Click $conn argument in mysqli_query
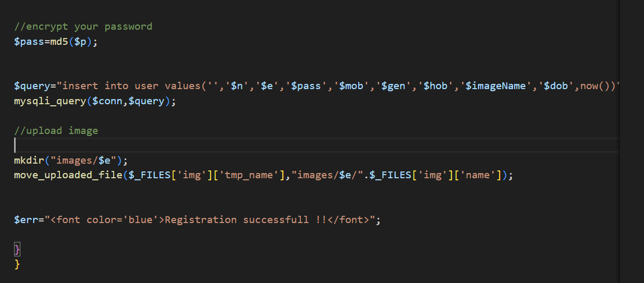The width and height of the screenshot is (644, 283). click(107, 101)
